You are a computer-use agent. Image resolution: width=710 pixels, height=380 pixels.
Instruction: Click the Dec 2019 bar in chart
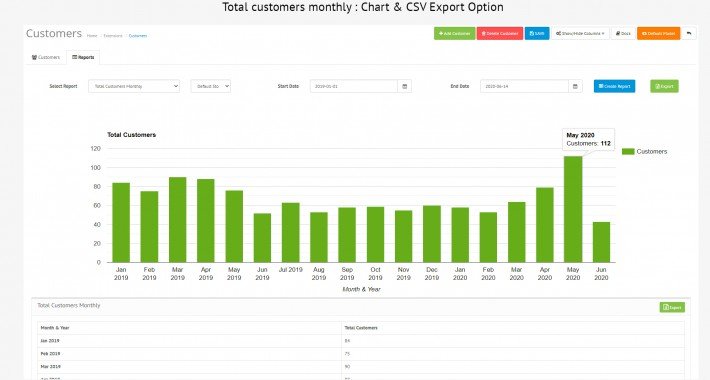[432, 234]
